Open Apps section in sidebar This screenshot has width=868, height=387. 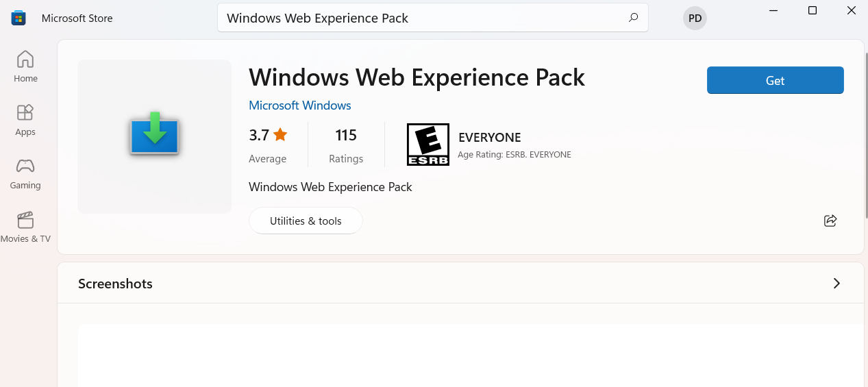tap(25, 120)
